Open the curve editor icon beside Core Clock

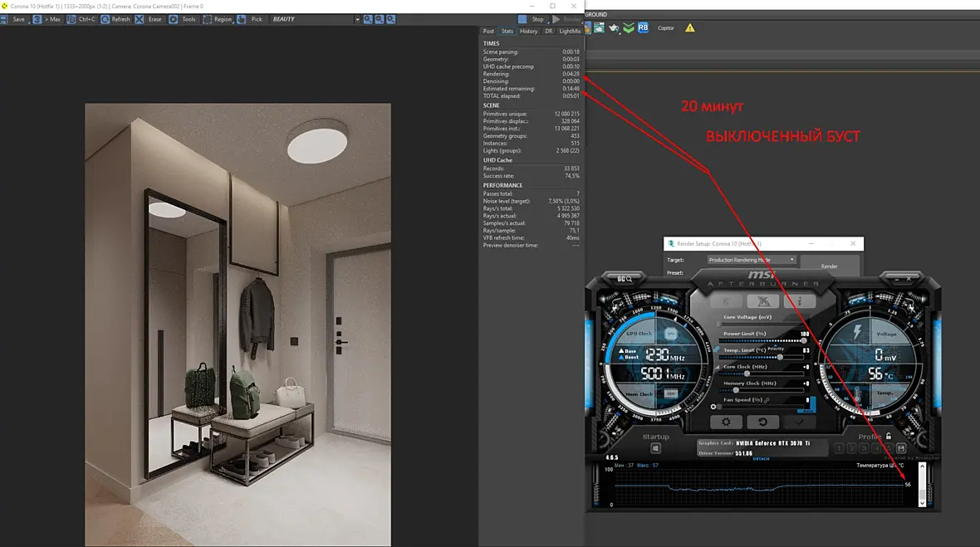pos(717,367)
